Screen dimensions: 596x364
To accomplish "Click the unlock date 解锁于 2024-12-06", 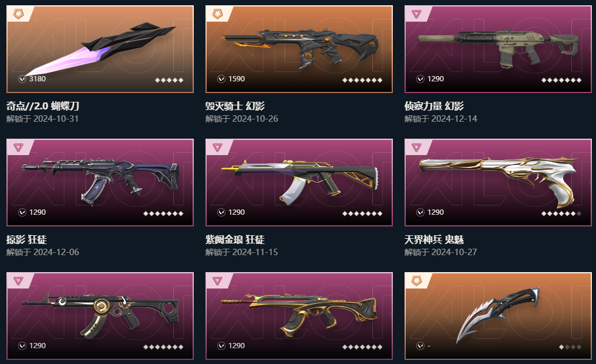I will 43,252.
